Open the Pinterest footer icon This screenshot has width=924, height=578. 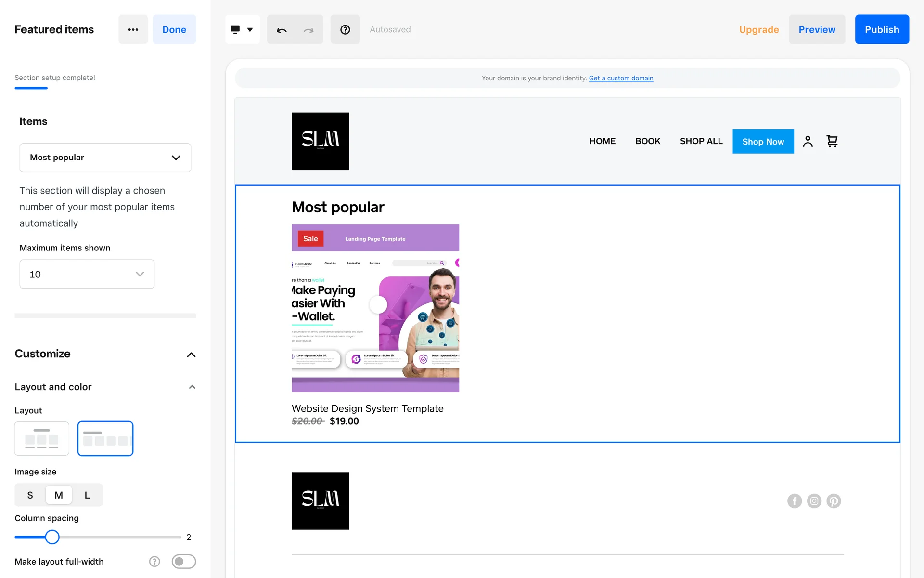coord(834,501)
